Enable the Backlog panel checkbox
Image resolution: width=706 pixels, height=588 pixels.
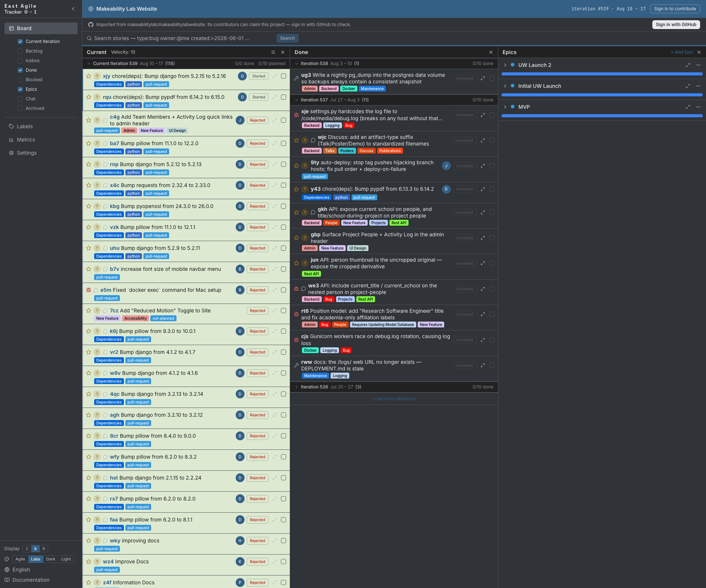tap(20, 51)
